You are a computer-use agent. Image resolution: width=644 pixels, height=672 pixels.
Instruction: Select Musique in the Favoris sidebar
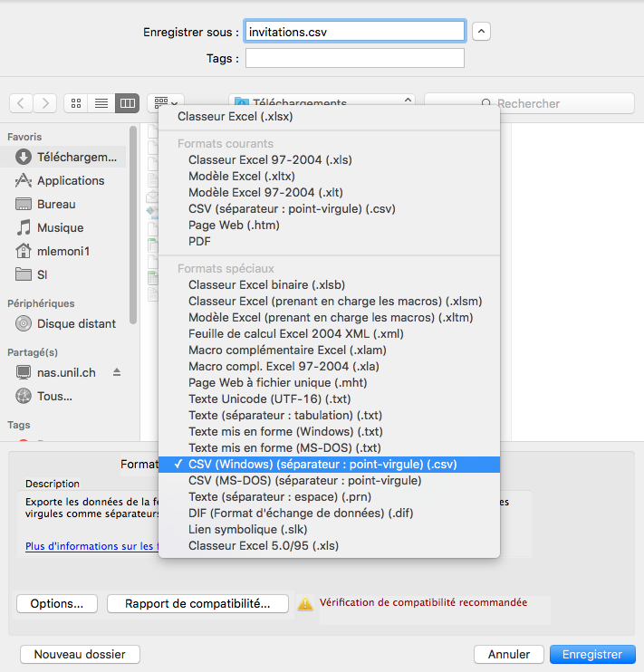[60, 227]
